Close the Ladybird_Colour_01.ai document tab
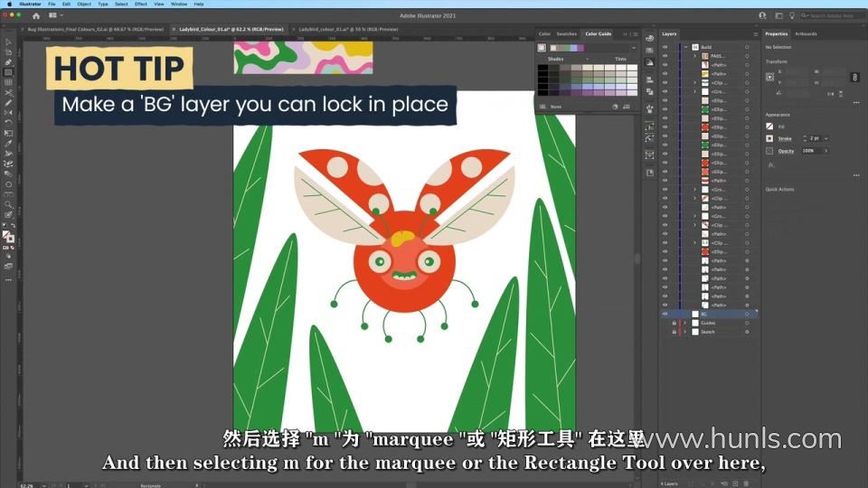The image size is (868, 488). coord(174,29)
